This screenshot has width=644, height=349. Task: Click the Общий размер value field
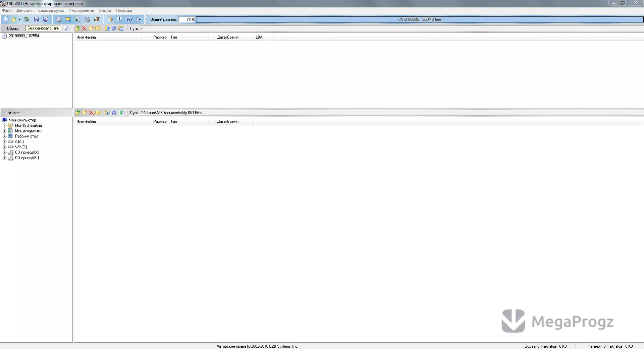point(187,19)
